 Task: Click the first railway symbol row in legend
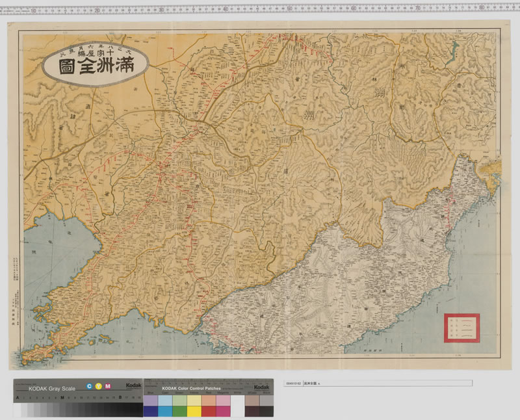467,321
